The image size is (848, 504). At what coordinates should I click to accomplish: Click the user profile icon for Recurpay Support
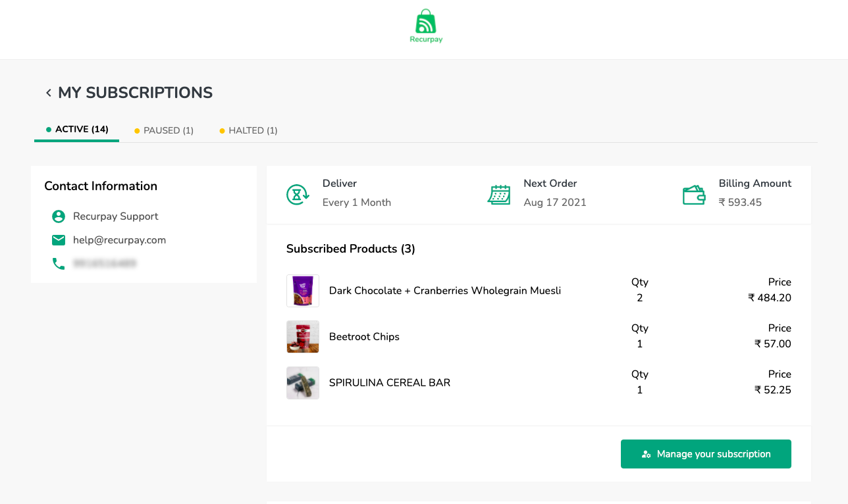[58, 216]
